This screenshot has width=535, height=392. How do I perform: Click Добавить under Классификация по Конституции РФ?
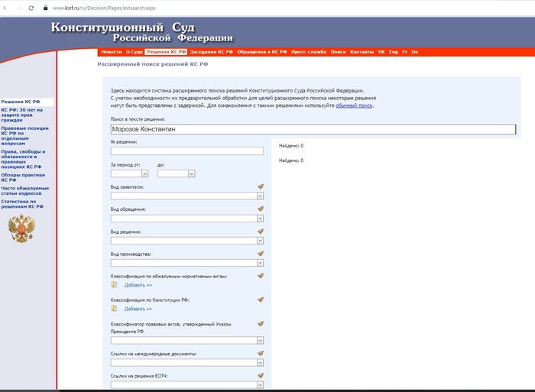click(138, 309)
